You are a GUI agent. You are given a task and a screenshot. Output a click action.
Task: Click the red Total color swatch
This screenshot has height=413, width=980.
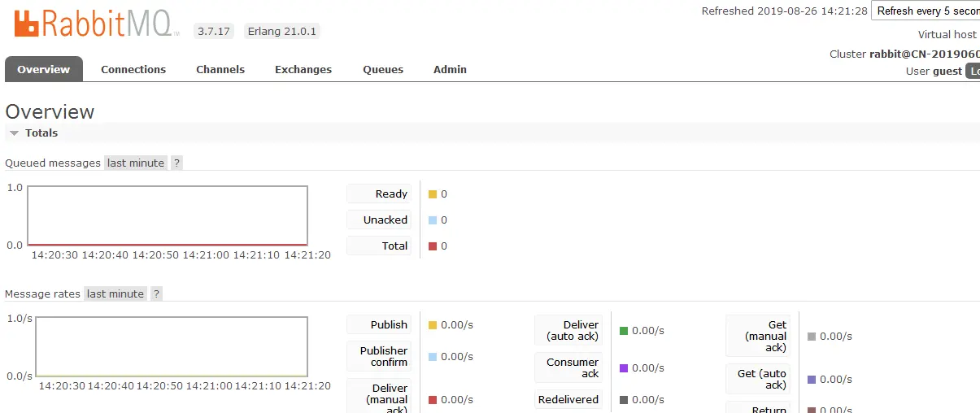click(433, 246)
